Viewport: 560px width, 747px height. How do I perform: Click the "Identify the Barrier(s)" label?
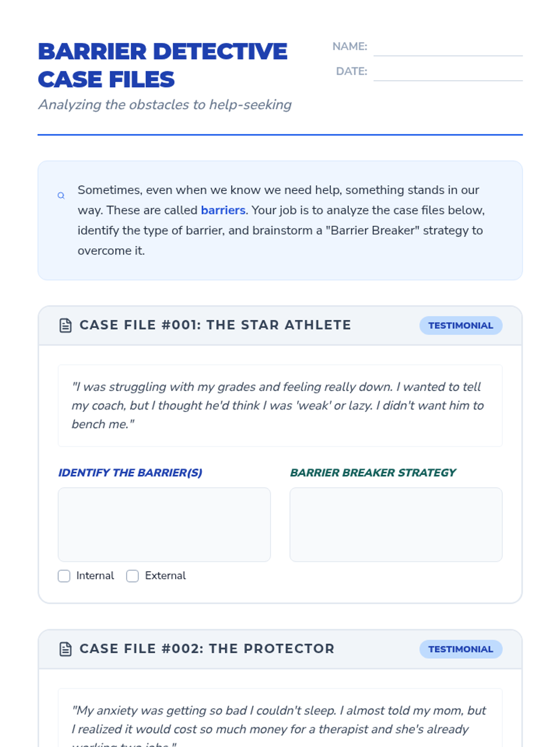click(x=130, y=472)
